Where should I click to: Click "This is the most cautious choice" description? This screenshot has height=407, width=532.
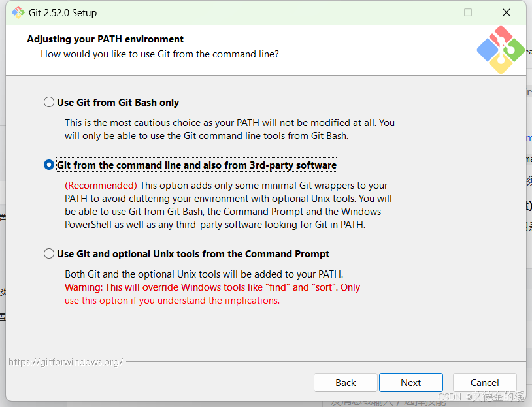[229, 129]
